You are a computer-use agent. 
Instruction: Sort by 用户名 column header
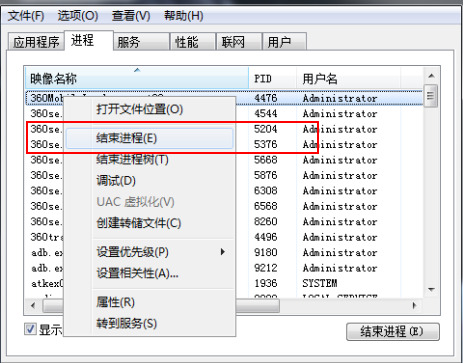click(348, 78)
